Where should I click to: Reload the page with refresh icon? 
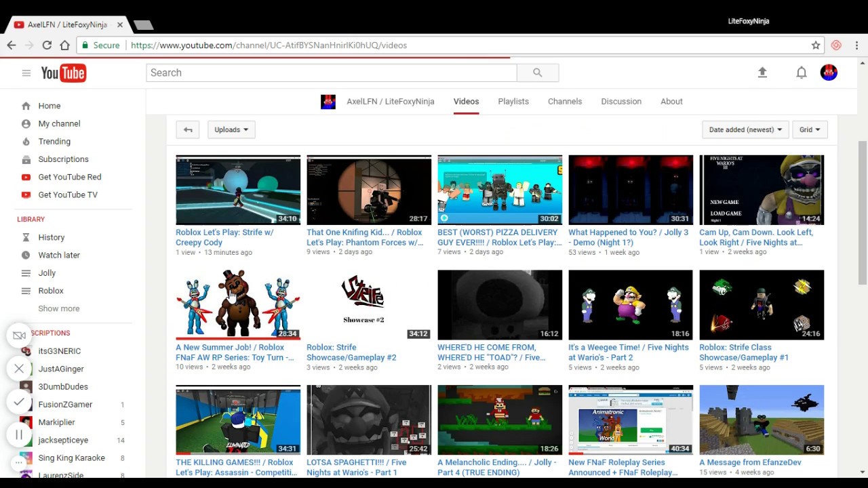coord(47,45)
